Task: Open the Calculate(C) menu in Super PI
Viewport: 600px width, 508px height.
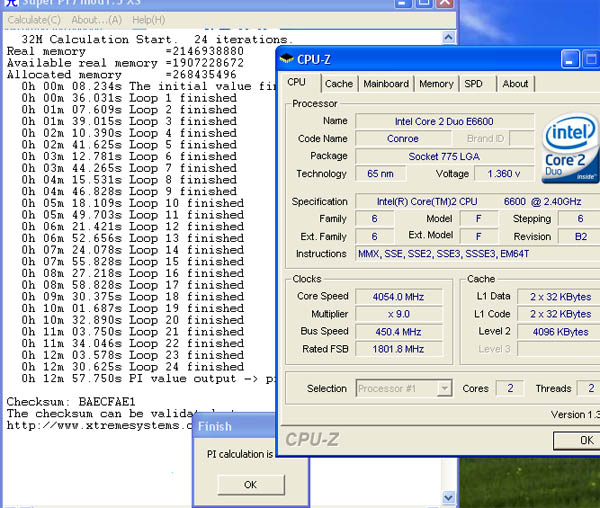Action: coord(34,20)
